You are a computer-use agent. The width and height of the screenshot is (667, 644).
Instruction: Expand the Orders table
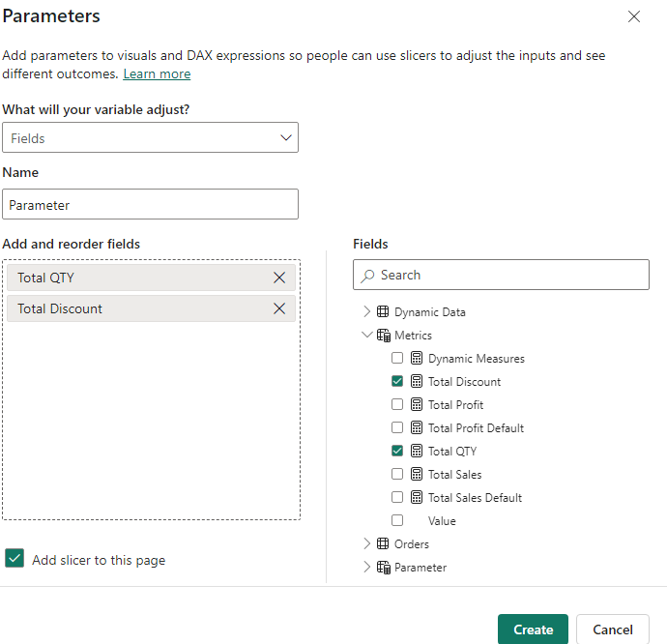point(366,543)
